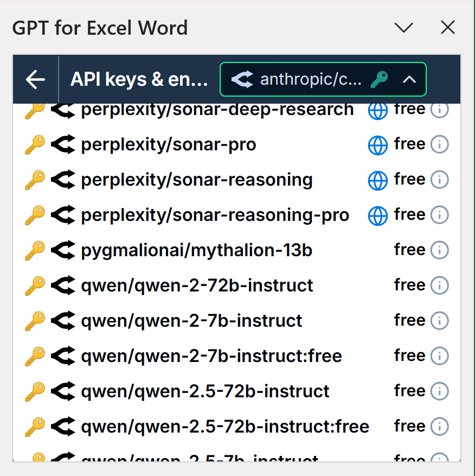Show info for perplexity/sonar-pro
Screen dimensions: 475x476
440,144
